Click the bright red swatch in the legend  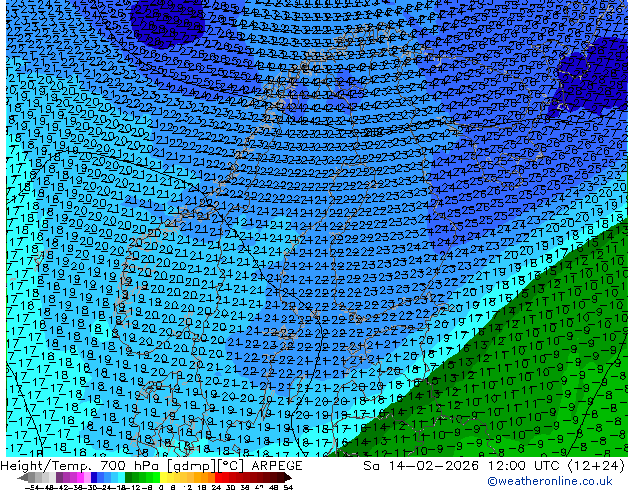(219, 478)
